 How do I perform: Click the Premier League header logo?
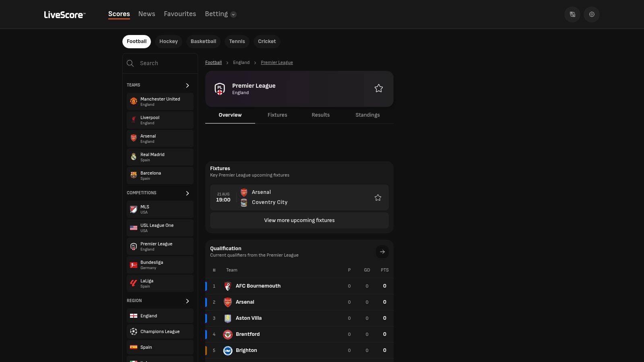coord(220,89)
